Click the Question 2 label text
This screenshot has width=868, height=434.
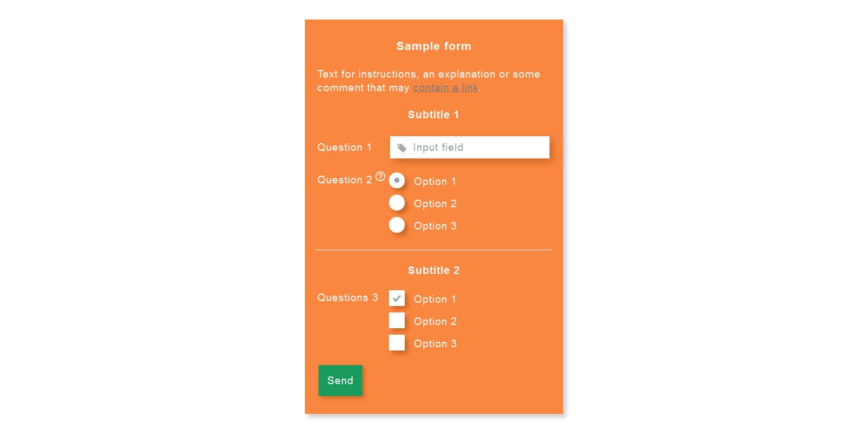[x=344, y=180]
